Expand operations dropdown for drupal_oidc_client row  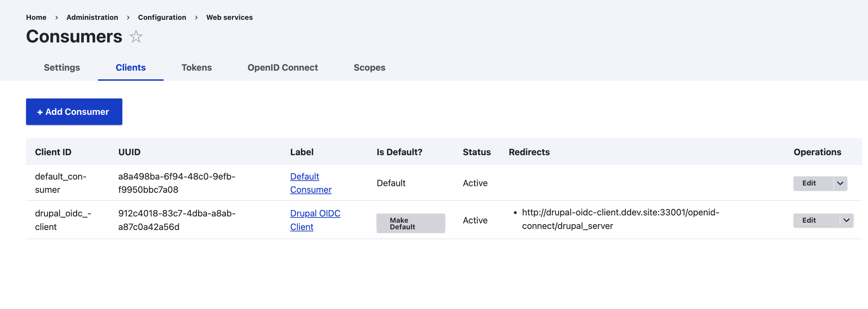click(x=846, y=220)
